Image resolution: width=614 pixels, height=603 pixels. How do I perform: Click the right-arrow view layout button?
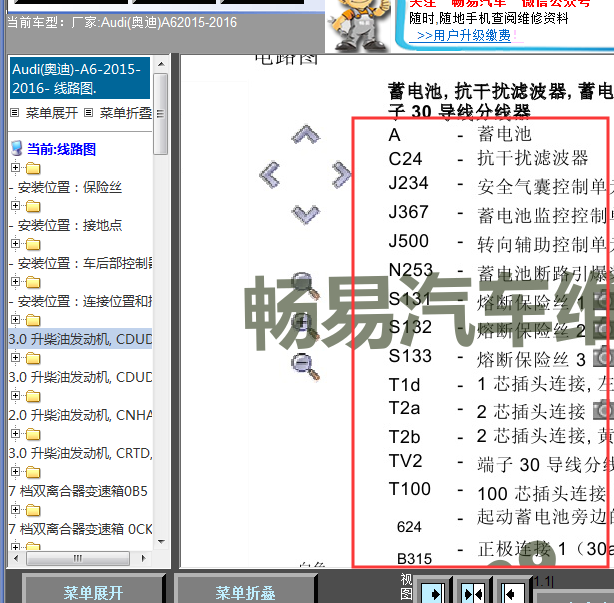(x=433, y=592)
